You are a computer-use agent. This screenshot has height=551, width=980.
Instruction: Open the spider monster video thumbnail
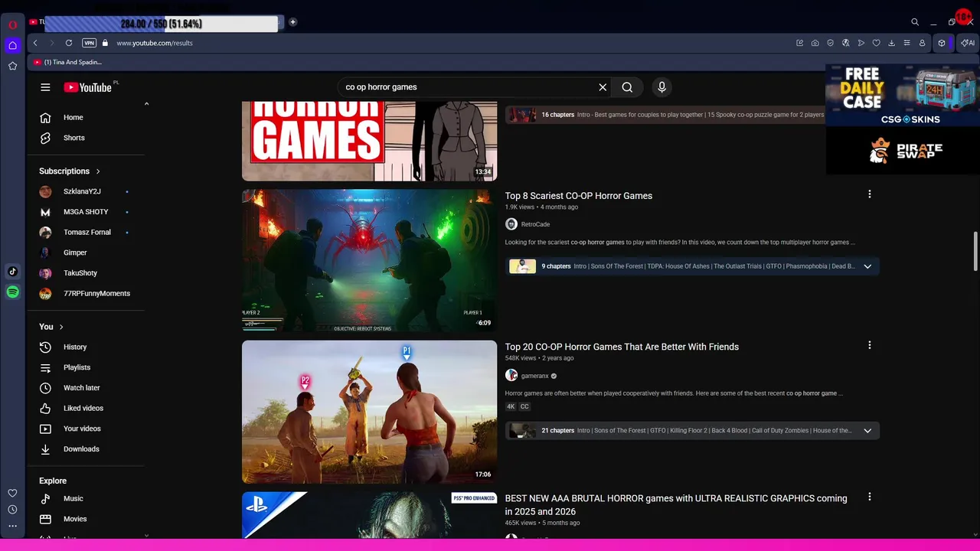click(369, 260)
